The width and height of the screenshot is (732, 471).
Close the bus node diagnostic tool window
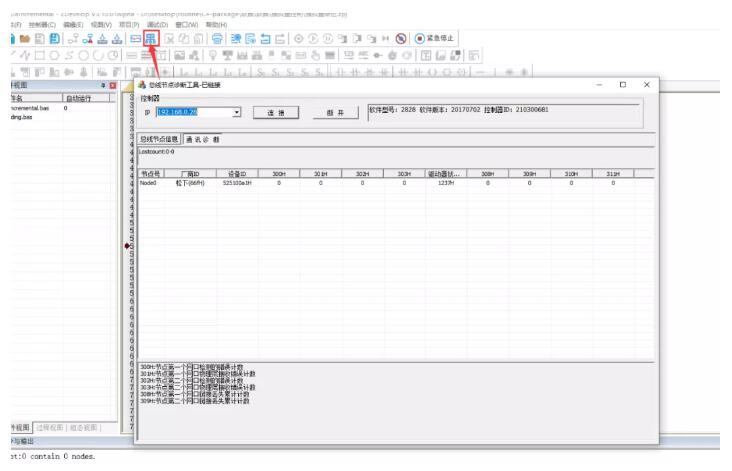[x=647, y=84]
